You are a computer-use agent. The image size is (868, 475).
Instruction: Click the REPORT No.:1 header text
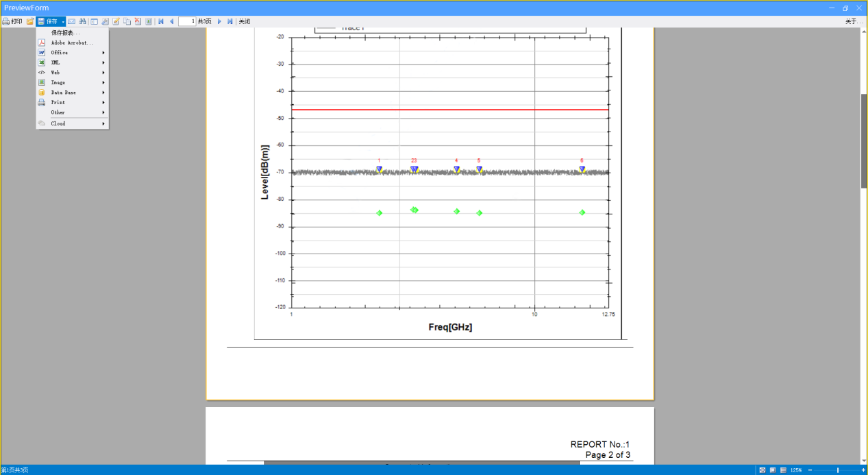600,444
